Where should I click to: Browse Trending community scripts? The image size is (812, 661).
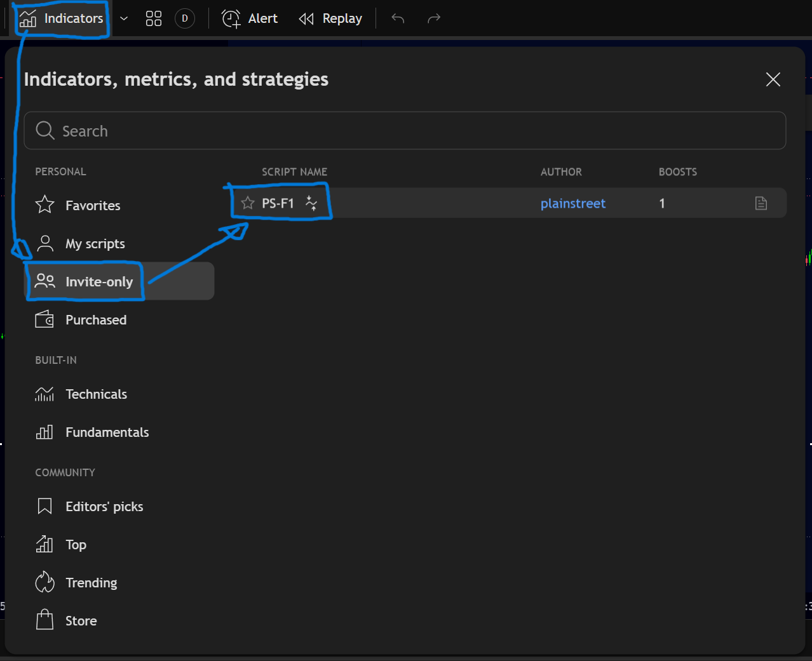[x=119, y=582]
